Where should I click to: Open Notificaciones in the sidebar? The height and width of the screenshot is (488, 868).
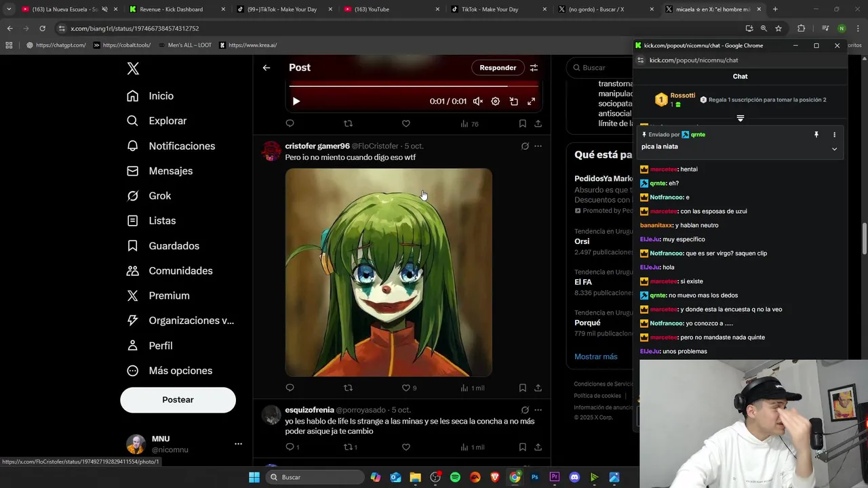(171, 146)
